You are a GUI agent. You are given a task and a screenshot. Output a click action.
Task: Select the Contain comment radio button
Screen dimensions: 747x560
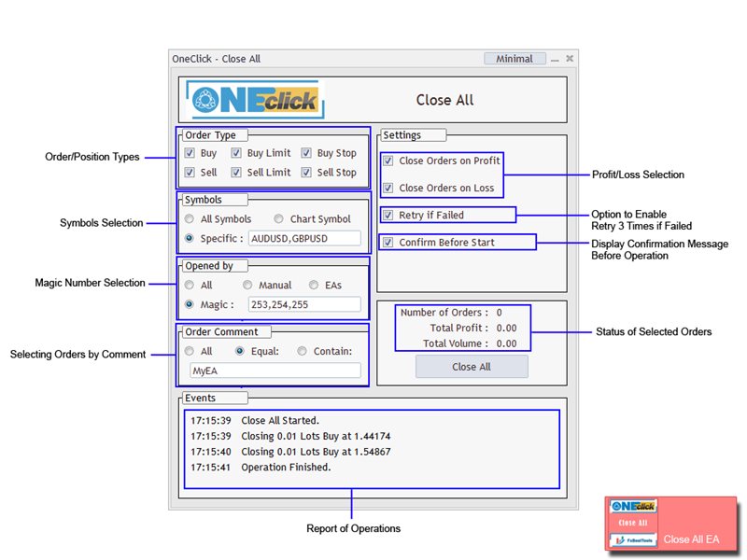click(302, 351)
